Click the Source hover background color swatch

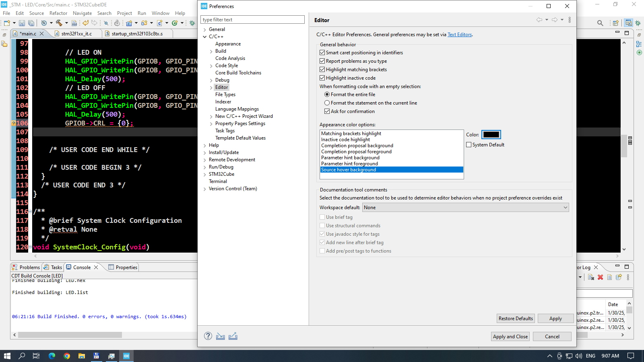491,134
